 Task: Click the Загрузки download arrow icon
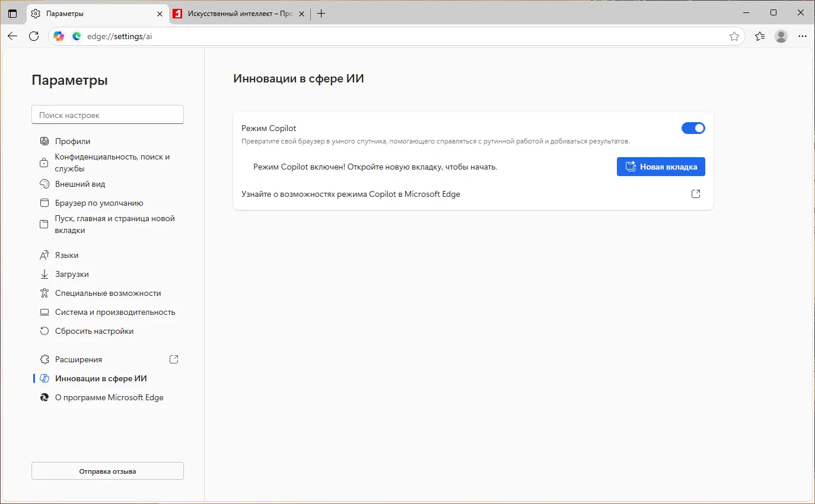(x=44, y=274)
